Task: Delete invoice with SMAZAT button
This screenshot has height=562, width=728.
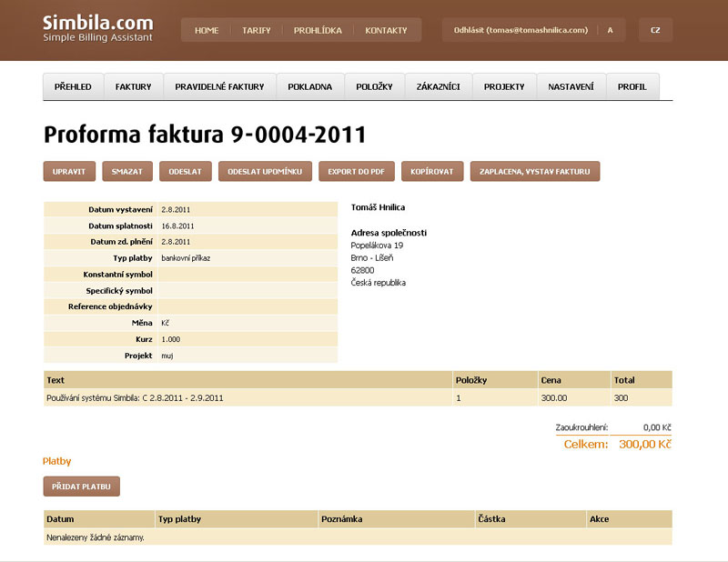Action: point(127,171)
